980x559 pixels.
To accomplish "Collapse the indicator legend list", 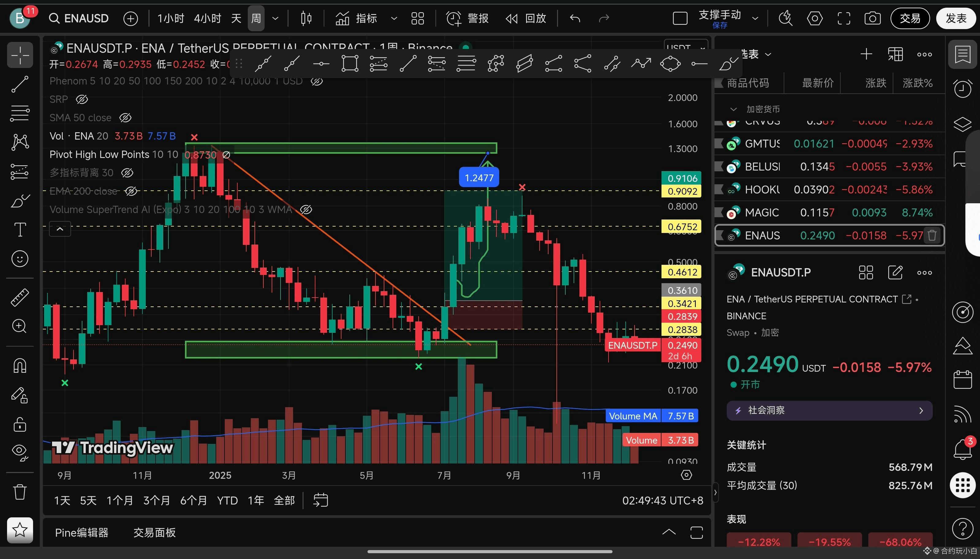I will 60,229.
